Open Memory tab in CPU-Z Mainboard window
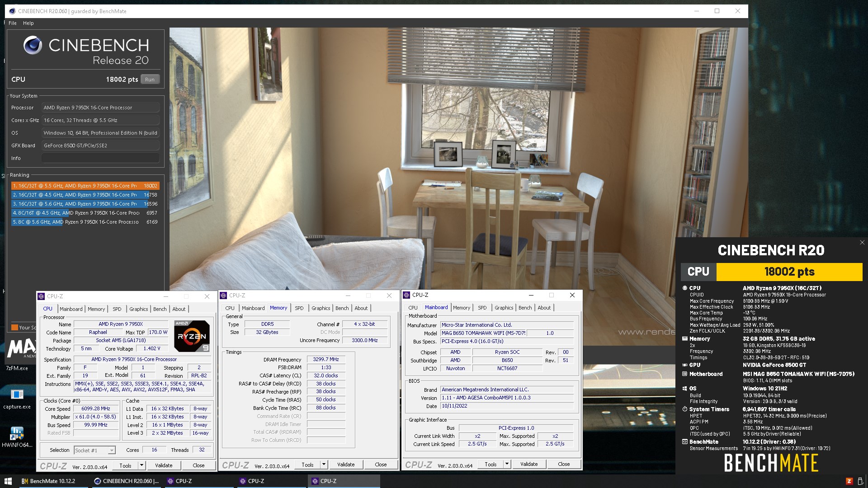868x488 pixels. [x=462, y=308]
